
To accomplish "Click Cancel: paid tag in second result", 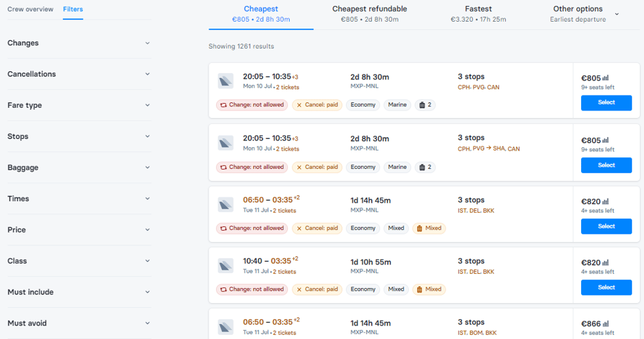I will pos(317,167).
